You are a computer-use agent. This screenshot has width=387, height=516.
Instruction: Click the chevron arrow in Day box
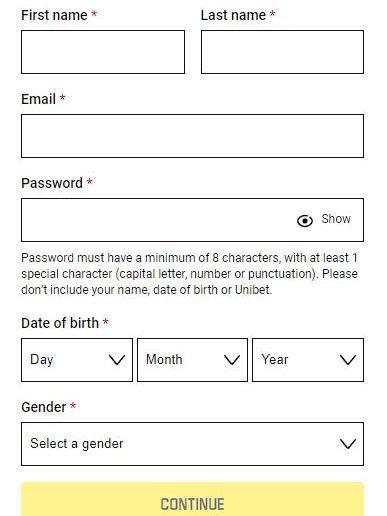click(x=117, y=360)
